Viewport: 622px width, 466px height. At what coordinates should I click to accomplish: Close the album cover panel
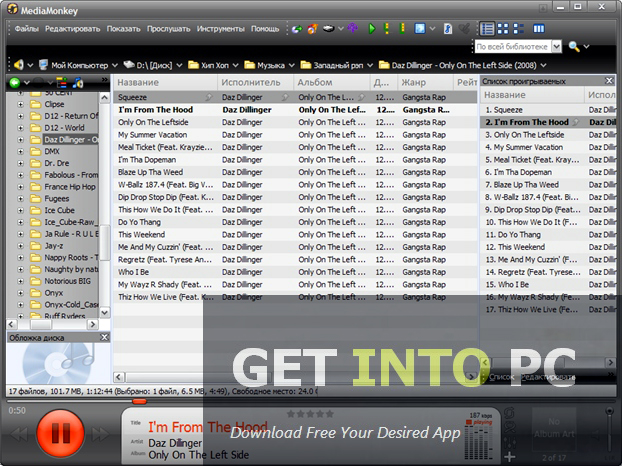click(104, 338)
